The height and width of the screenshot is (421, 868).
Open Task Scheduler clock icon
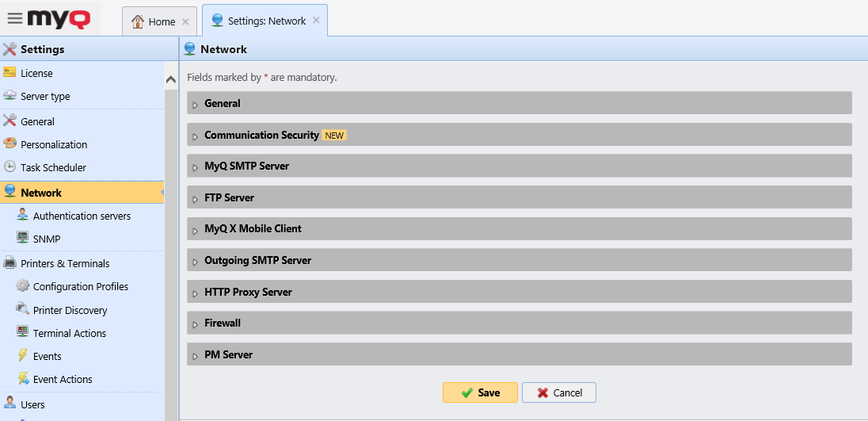tap(10, 167)
